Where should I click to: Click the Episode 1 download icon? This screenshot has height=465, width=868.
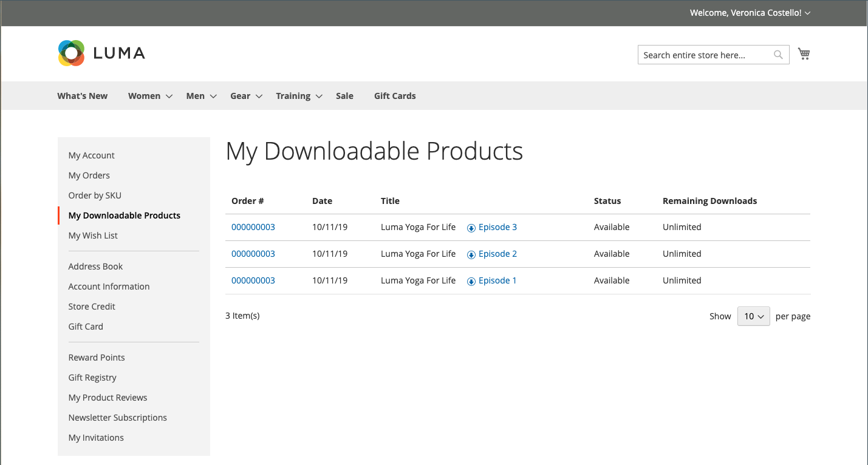tap(471, 281)
